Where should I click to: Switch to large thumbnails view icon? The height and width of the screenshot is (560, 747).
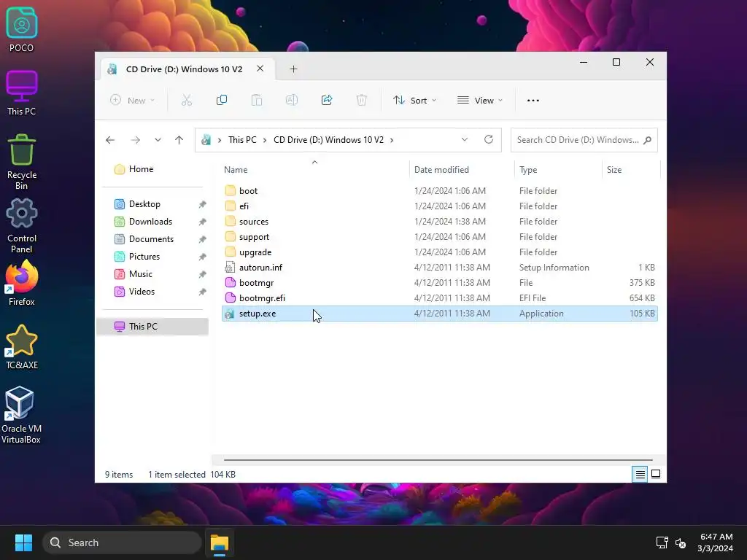coord(656,474)
